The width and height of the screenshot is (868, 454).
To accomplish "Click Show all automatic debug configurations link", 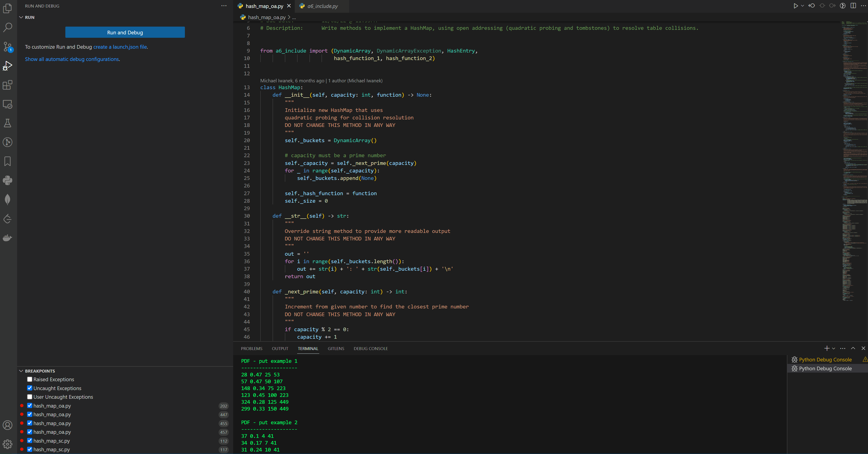I will point(72,59).
